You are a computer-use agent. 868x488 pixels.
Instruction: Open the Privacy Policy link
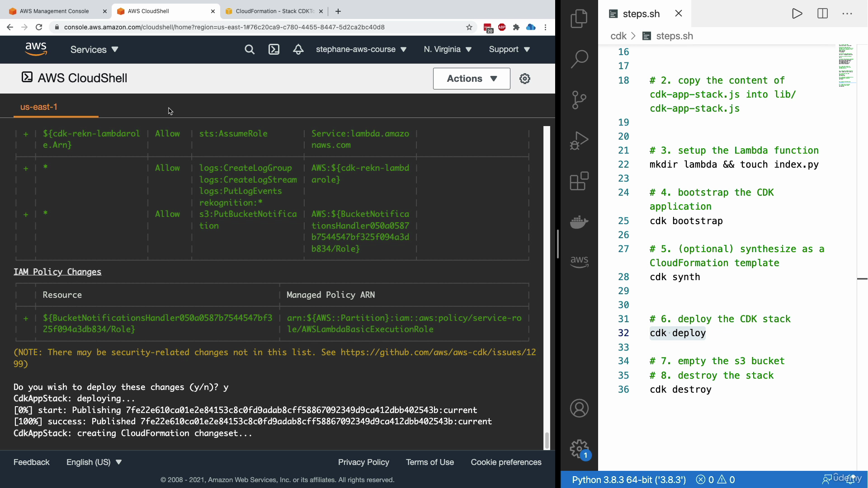click(363, 462)
